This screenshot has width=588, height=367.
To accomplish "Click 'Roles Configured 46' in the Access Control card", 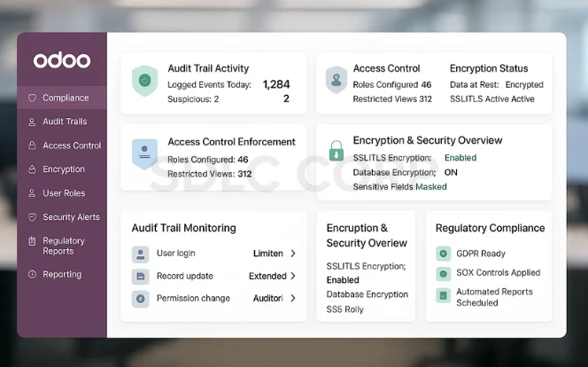I will pos(392,85).
